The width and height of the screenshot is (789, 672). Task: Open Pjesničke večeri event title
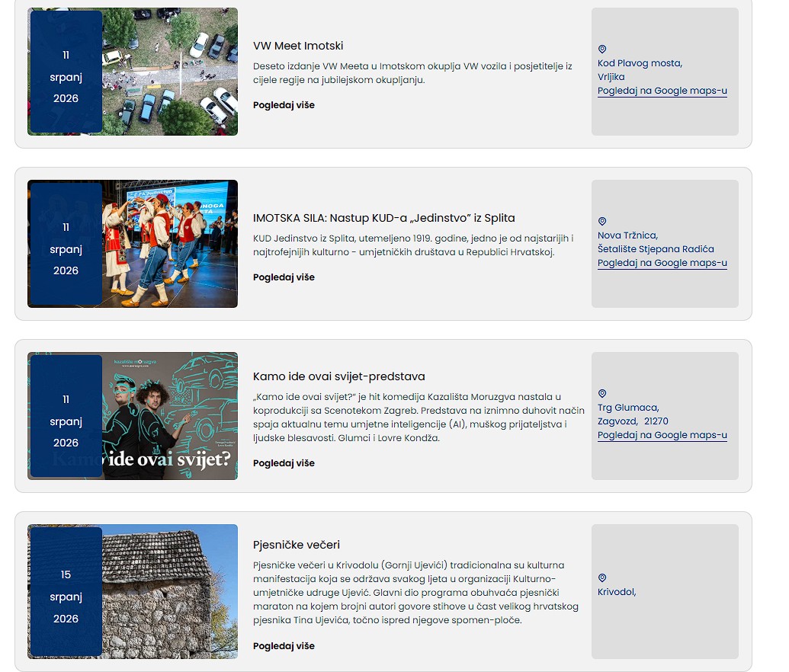pyautogui.click(x=297, y=545)
